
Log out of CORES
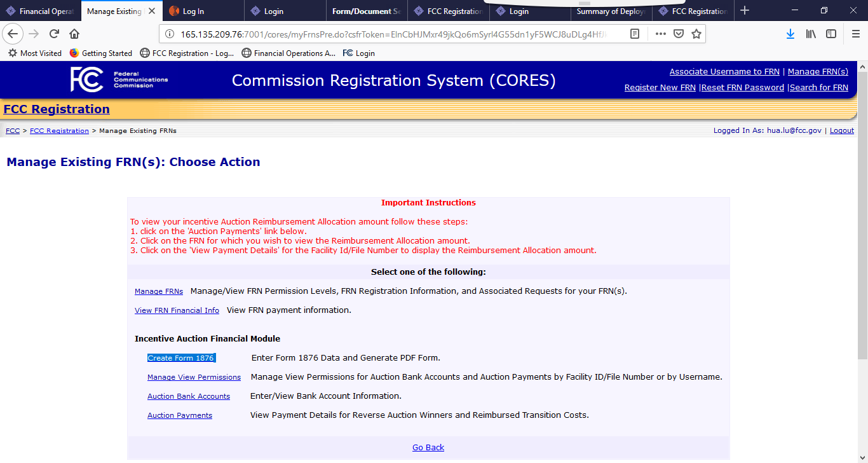pyautogui.click(x=842, y=130)
